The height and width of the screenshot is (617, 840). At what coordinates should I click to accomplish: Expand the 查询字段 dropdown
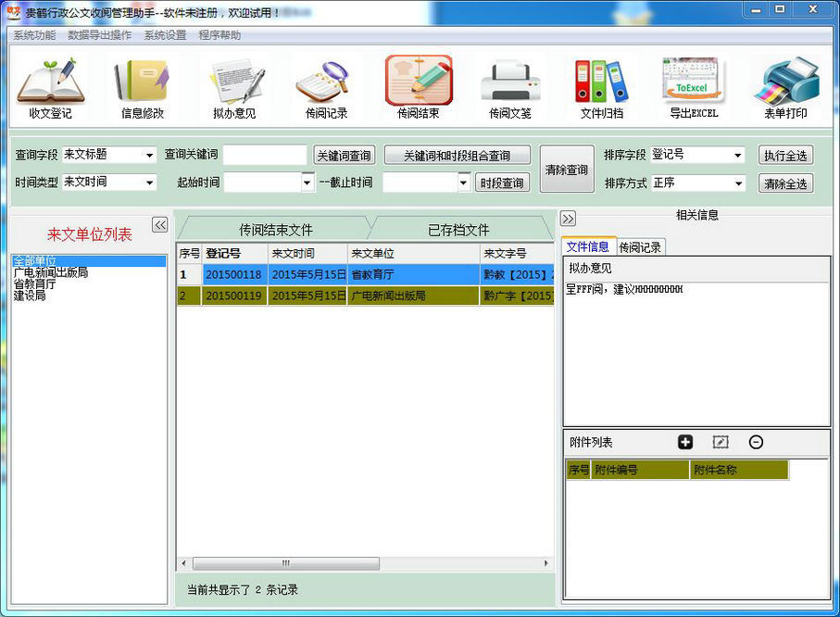[149, 156]
